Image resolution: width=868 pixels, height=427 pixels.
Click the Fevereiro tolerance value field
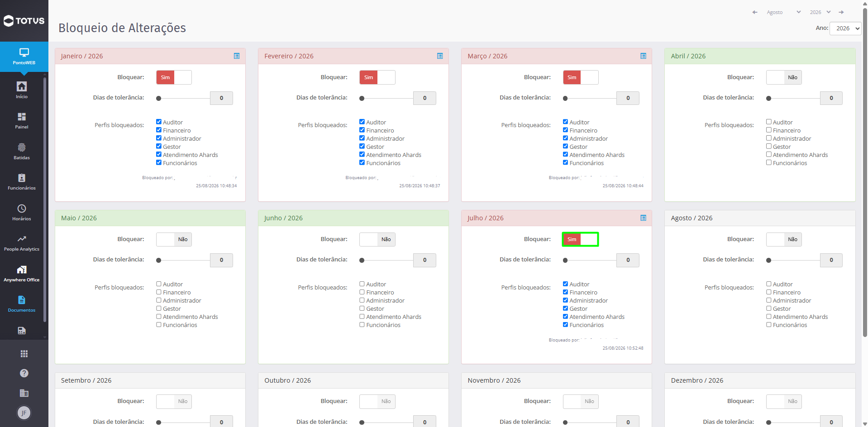click(424, 98)
